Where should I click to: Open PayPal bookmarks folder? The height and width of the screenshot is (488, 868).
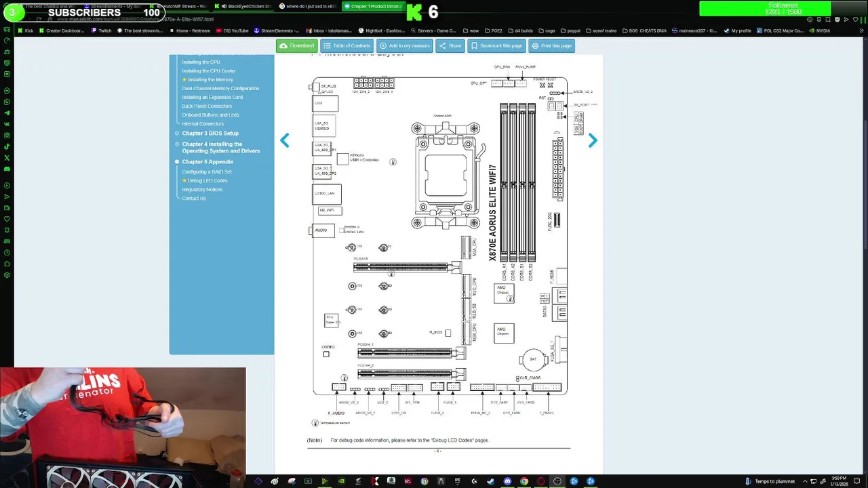tap(570, 30)
